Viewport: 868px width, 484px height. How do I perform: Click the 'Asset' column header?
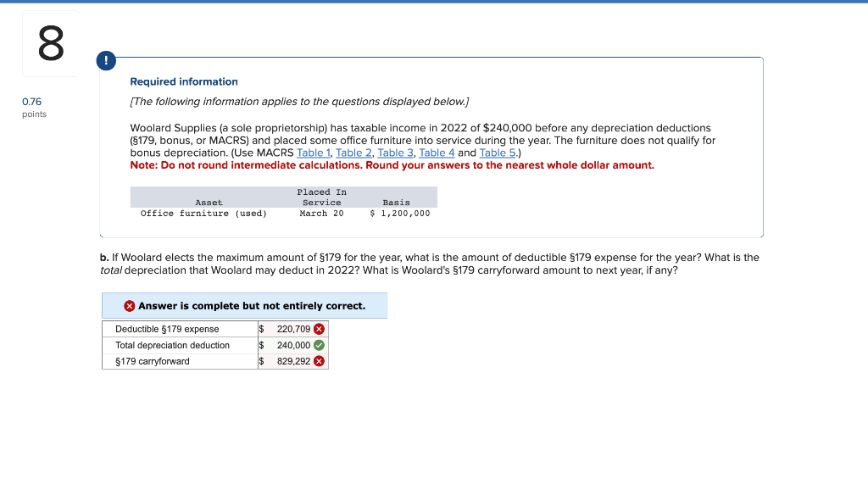click(x=209, y=203)
